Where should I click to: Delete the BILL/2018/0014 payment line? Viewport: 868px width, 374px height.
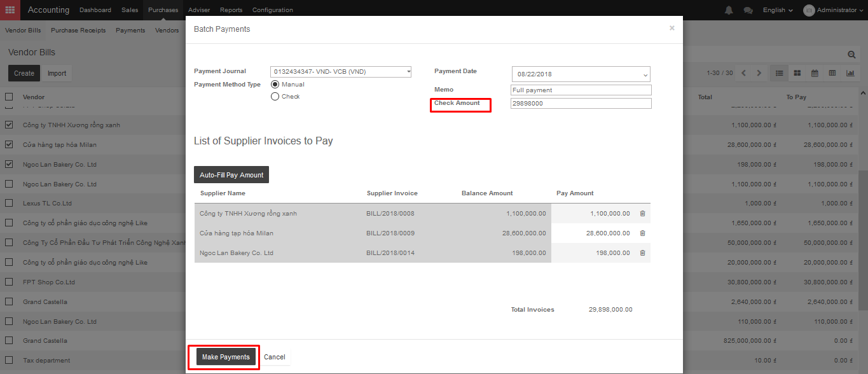(642, 253)
